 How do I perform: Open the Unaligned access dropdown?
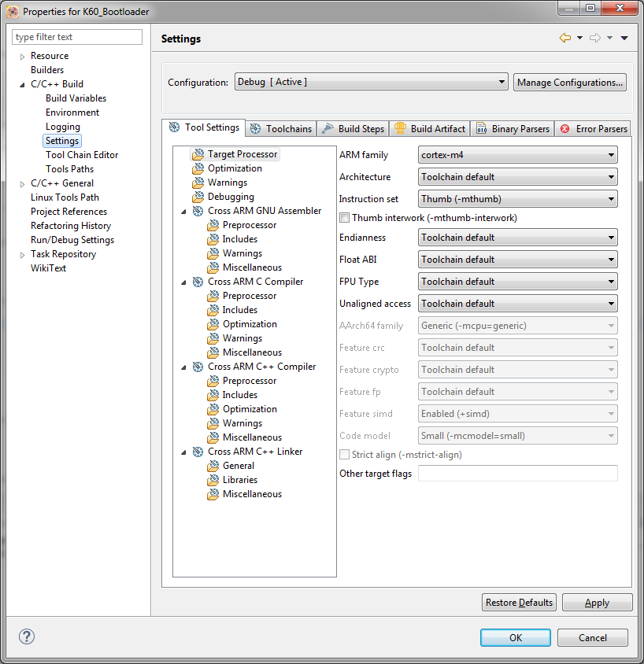coord(518,304)
